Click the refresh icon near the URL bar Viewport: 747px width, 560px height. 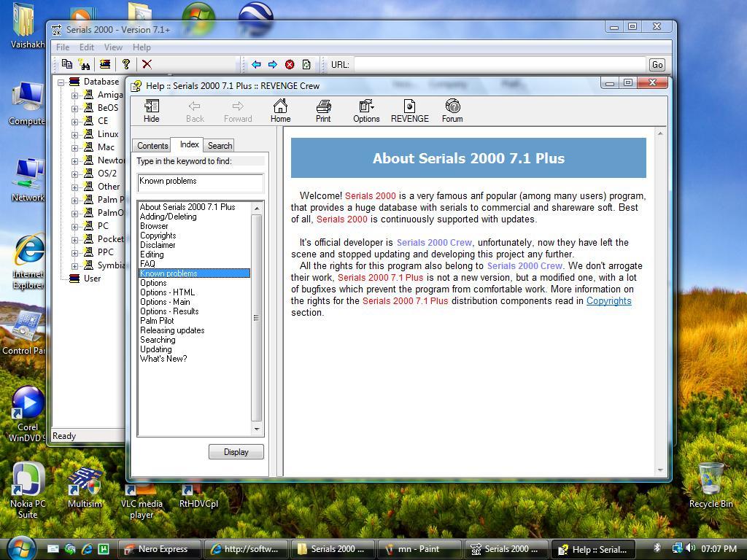(306, 64)
